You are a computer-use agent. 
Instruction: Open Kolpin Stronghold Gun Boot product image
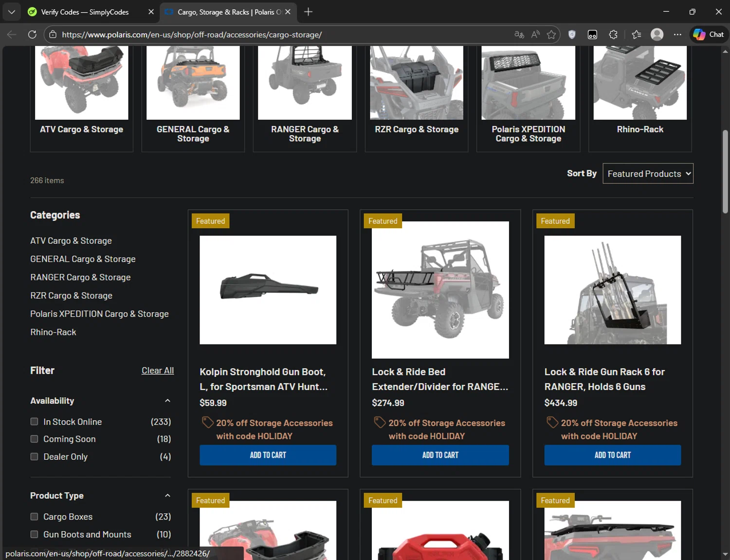point(268,290)
